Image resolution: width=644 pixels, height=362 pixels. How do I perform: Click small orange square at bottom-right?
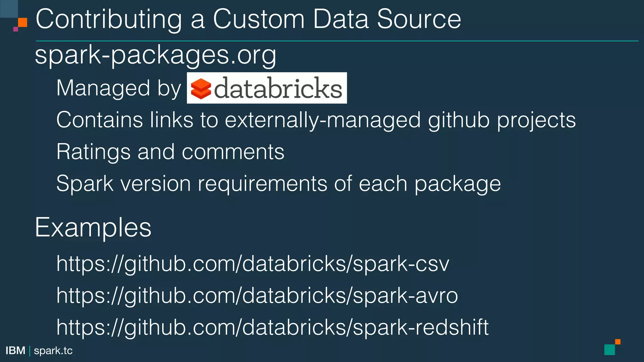coord(618,342)
